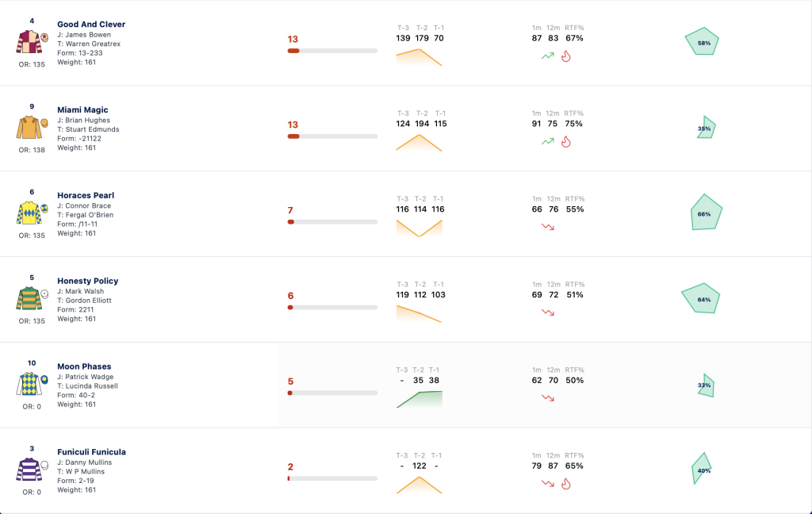Click the 58% pentagon radar chart
Viewport: 812px width, 514px height.
point(703,41)
